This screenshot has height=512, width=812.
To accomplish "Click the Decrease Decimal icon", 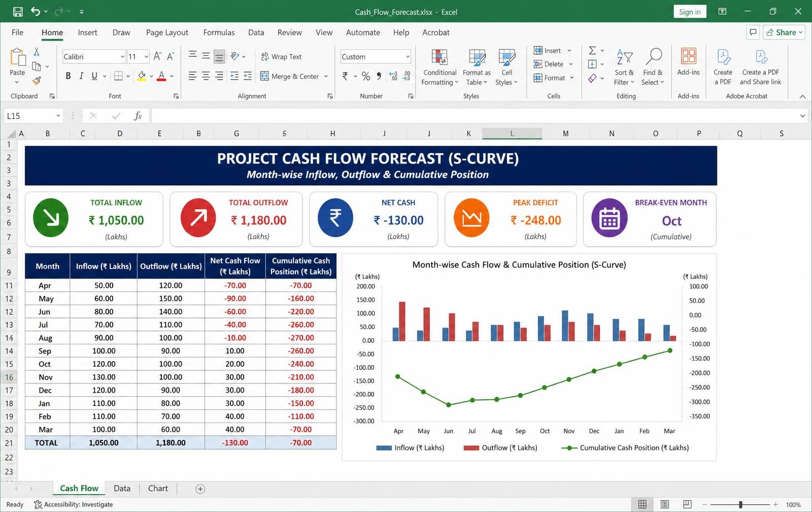I will pyautogui.click(x=407, y=76).
